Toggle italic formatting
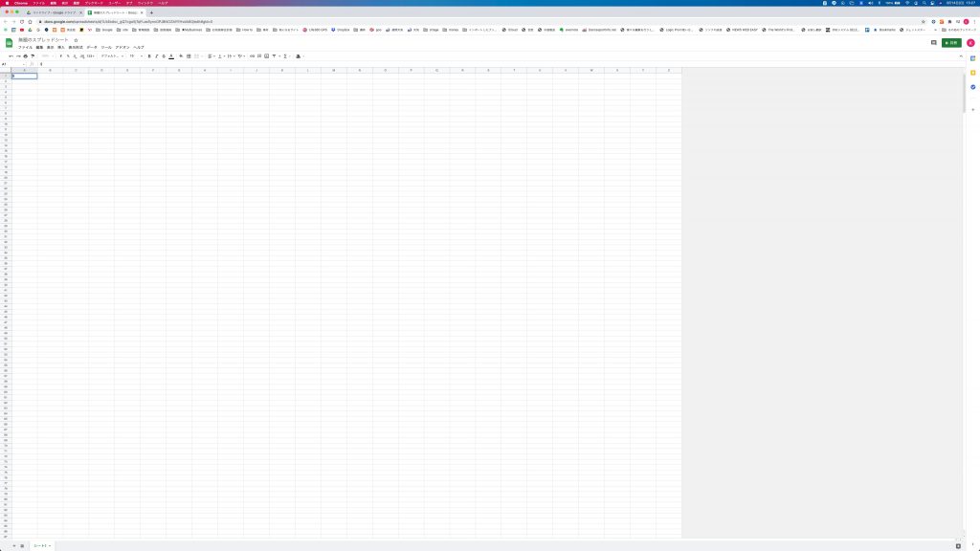The width and height of the screenshot is (980, 551). [156, 55]
